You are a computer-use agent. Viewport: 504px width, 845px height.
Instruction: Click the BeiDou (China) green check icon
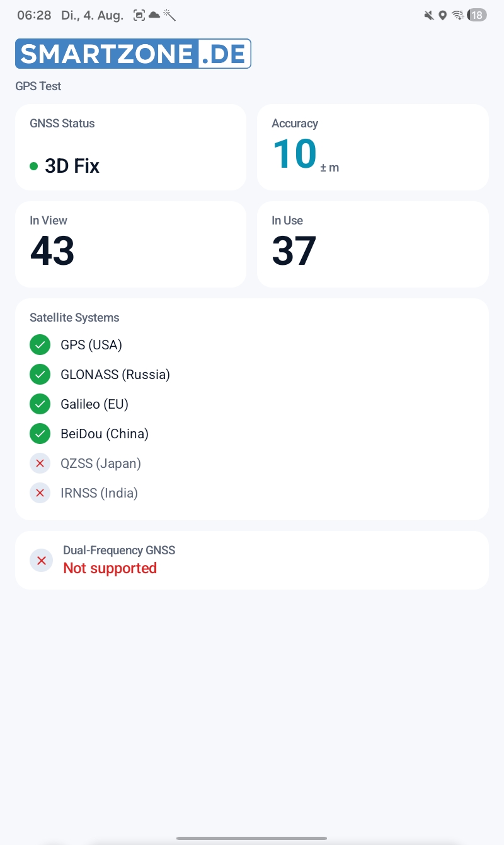pyautogui.click(x=40, y=434)
